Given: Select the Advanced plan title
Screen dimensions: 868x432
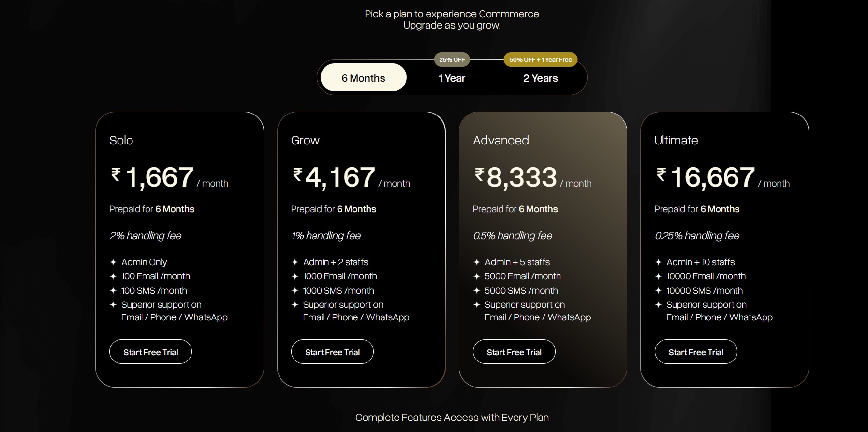Looking at the screenshot, I should point(501,140).
